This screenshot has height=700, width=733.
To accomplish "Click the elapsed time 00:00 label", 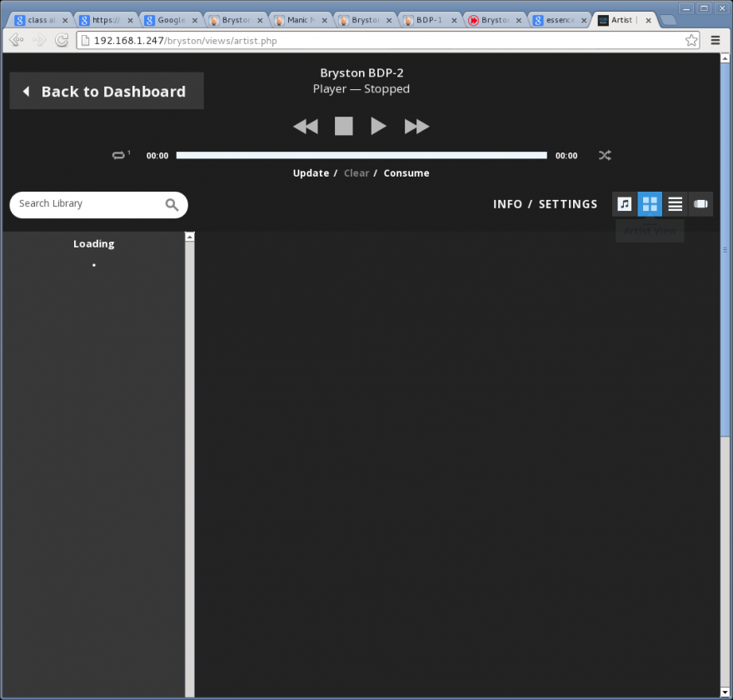I will (x=157, y=156).
